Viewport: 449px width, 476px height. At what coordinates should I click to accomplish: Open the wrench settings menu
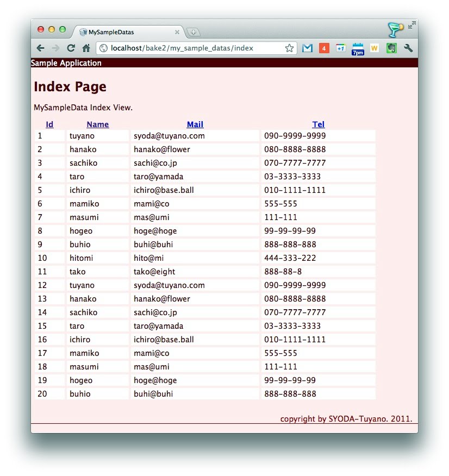tap(408, 48)
